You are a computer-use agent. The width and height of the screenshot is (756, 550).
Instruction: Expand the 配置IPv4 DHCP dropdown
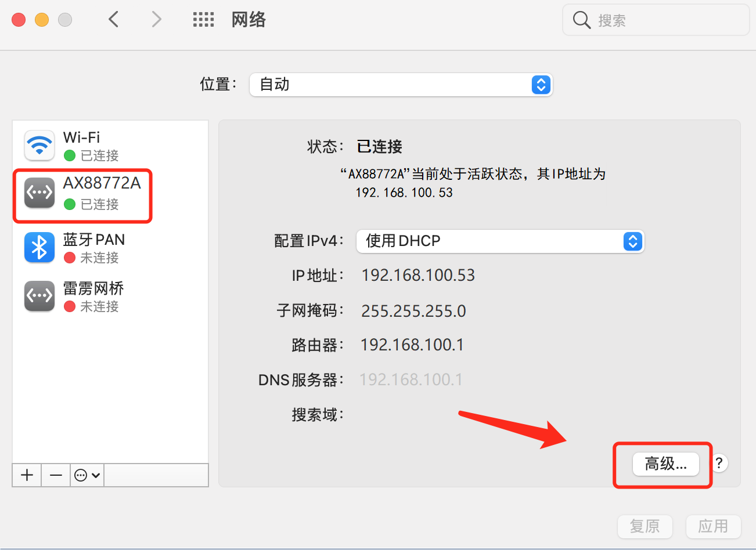(499, 241)
